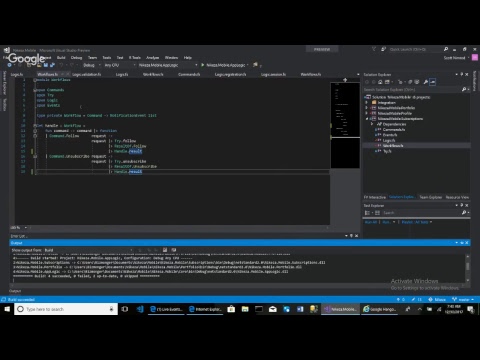Viewport: 480px width, 360px height.
Task: Open the startup project dropdown
Action: (x=168, y=65)
